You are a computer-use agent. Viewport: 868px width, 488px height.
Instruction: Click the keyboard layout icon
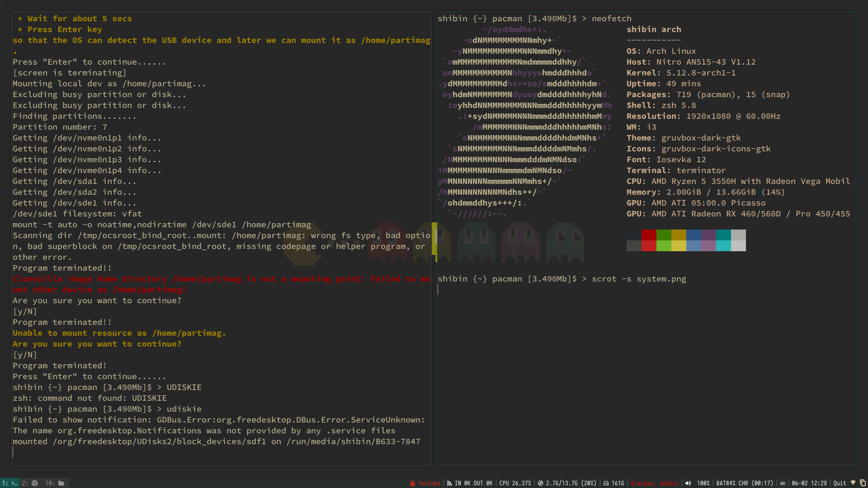pos(783,483)
